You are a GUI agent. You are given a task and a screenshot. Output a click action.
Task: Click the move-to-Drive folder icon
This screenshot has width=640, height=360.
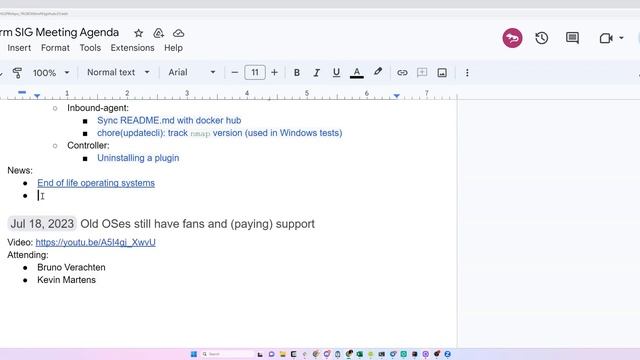point(158,33)
